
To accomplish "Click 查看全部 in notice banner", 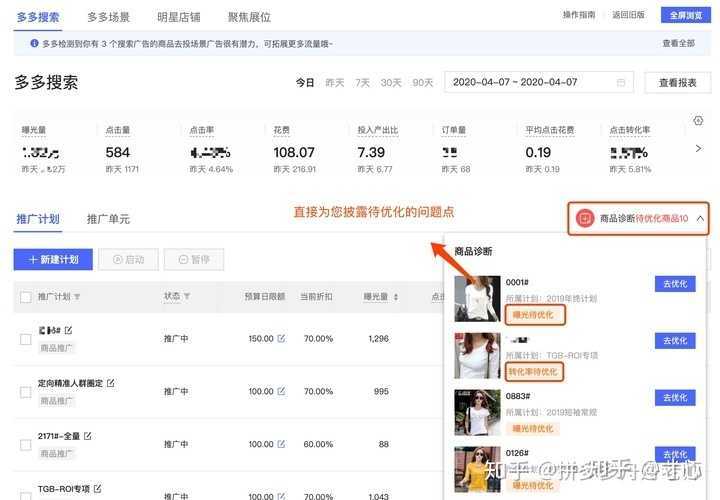I will coord(678,43).
